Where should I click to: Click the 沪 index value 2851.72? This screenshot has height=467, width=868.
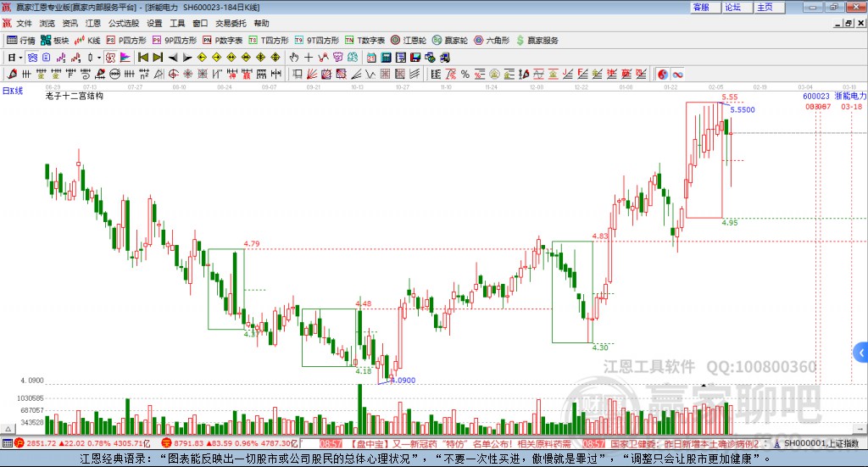coord(41,444)
